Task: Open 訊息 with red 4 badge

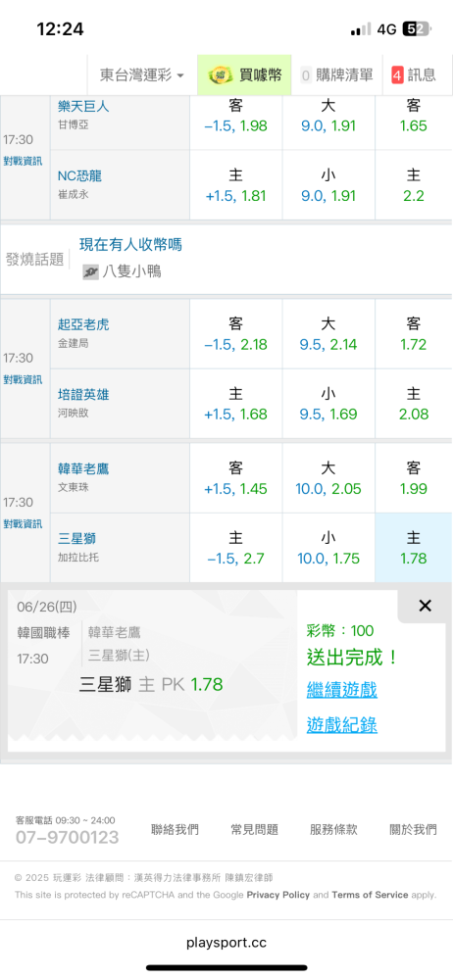Action: (x=414, y=75)
